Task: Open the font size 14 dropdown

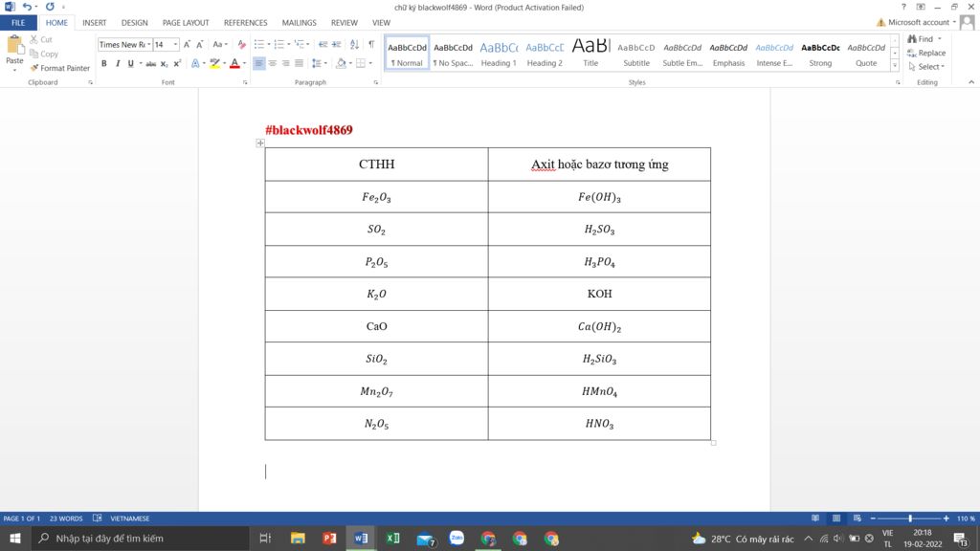Action: tap(176, 44)
